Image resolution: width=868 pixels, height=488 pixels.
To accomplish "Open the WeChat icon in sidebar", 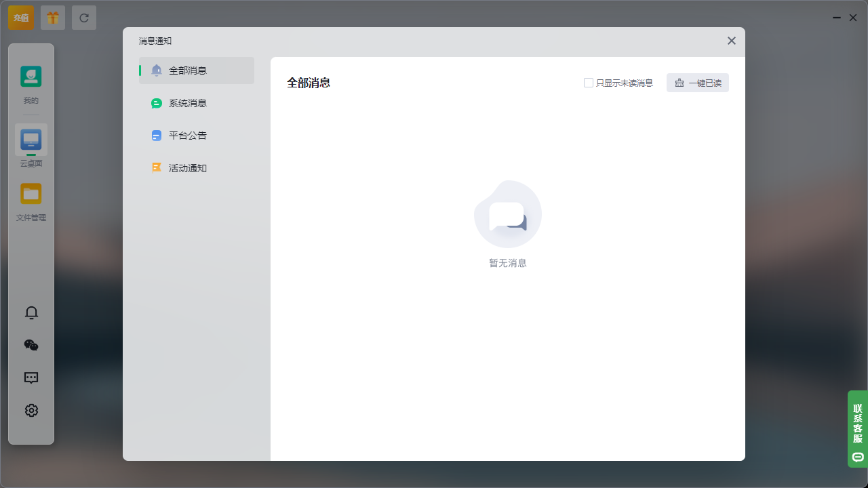I will click(x=31, y=345).
